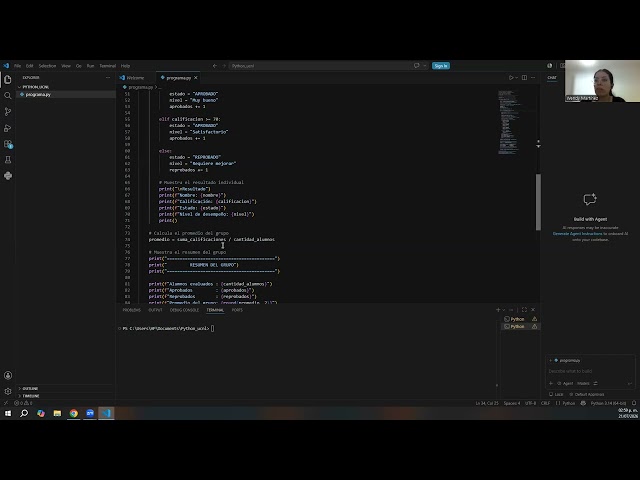Open the Terminal menu
This screenshot has width=640, height=480.
[x=108, y=66]
